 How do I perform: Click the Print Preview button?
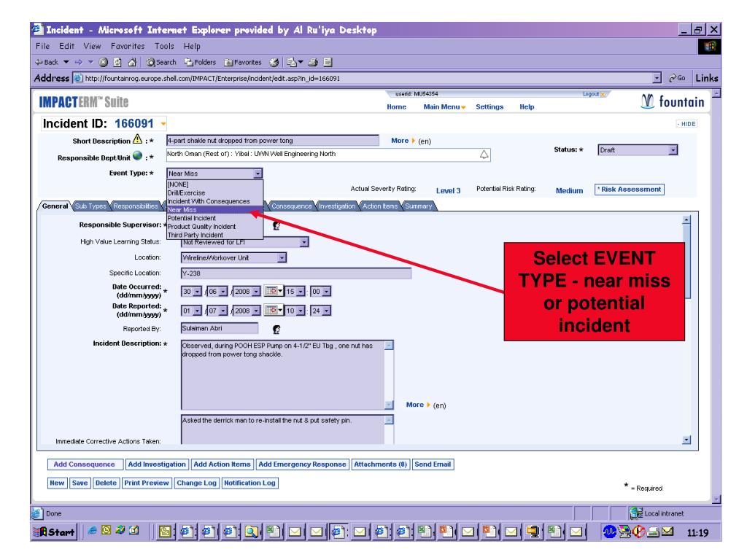pos(146,483)
